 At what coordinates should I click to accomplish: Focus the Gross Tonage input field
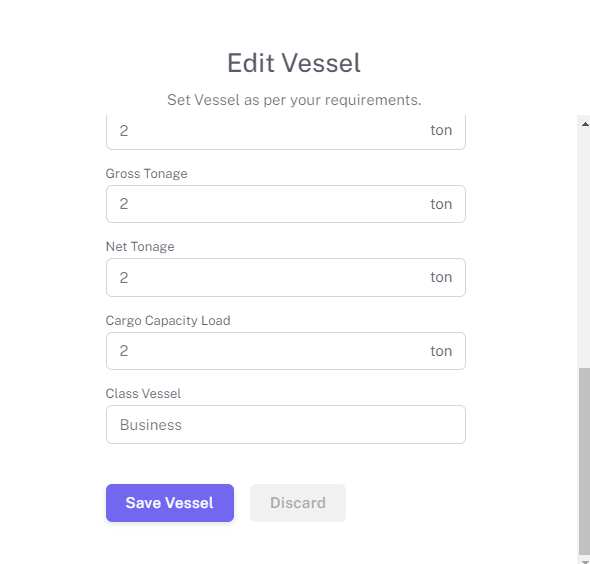tap(286, 204)
